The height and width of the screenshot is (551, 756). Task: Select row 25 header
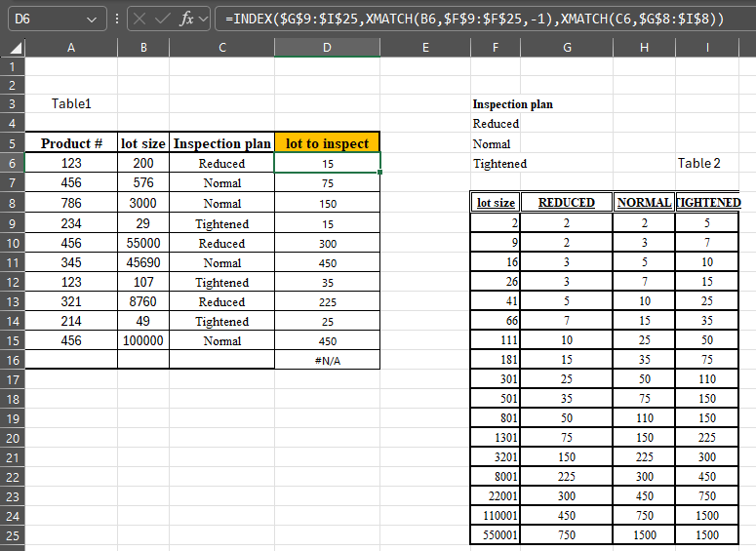point(12,535)
